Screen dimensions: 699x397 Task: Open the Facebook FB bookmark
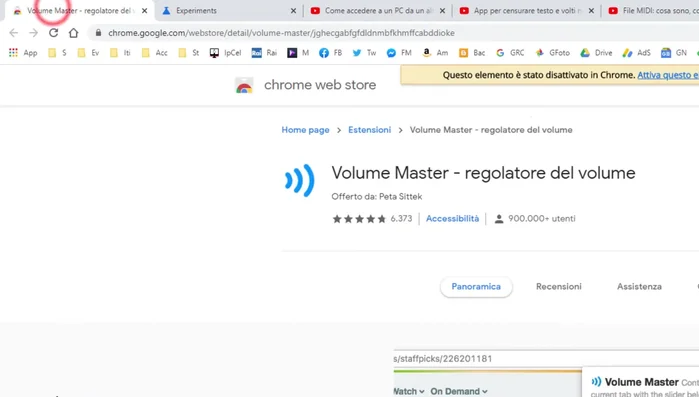coord(331,53)
